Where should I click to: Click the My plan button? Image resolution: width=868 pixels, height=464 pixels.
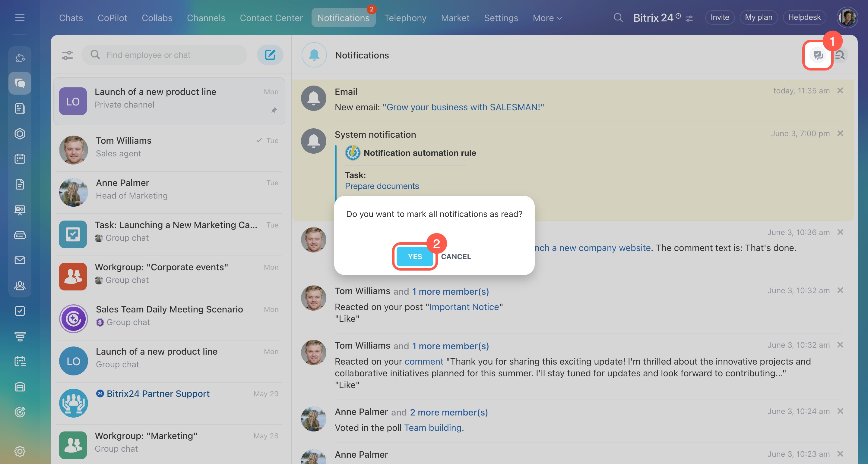(x=758, y=17)
